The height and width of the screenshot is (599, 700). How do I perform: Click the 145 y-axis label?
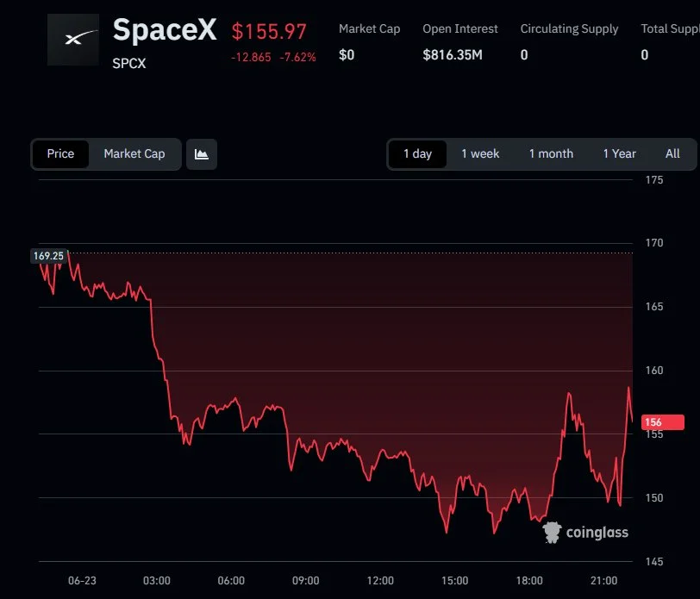pyautogui.click(x=654, y=561)
